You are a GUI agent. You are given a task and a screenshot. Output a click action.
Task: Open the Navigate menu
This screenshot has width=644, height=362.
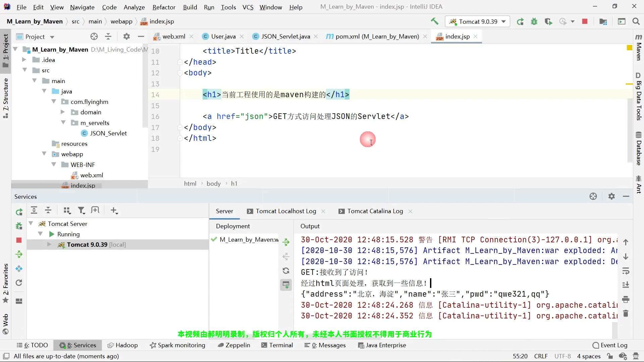[82, 7]
